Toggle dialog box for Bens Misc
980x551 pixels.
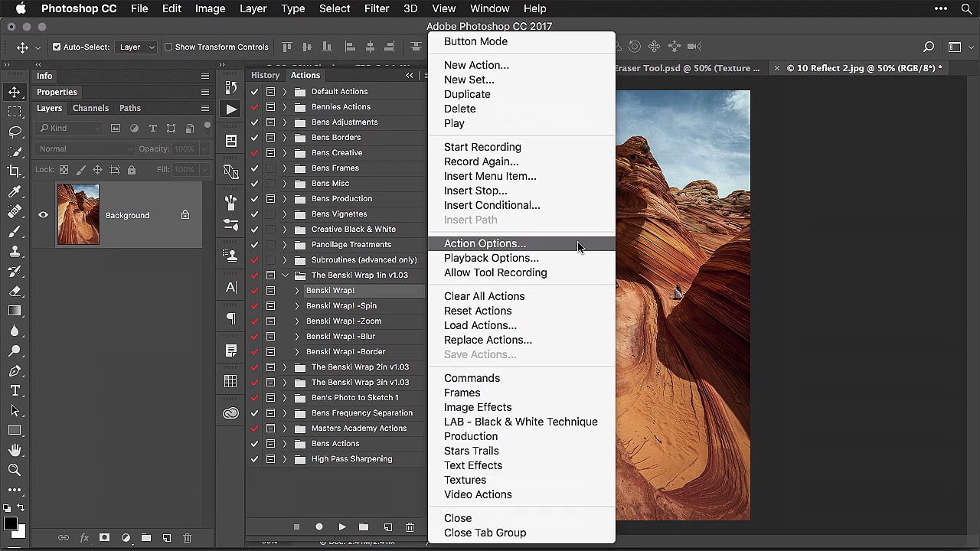tap(270, 184)
